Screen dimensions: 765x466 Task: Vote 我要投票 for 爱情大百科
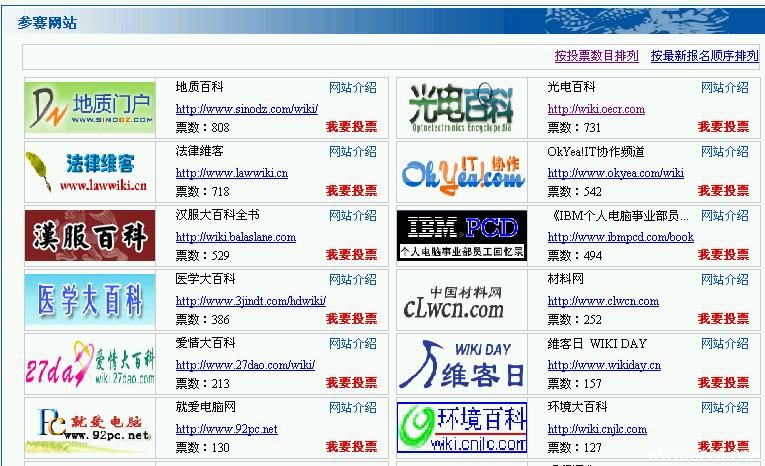pos(352,383)
